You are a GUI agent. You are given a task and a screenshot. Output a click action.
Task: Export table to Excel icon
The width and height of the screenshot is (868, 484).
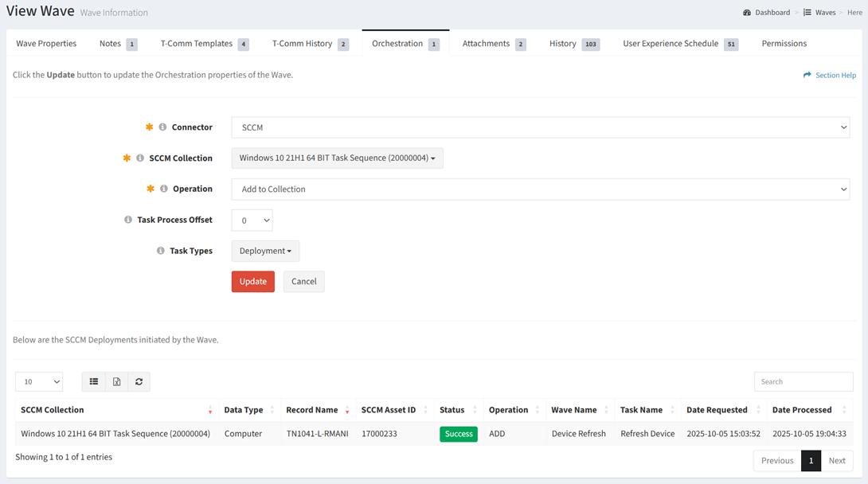click(116, 382)
